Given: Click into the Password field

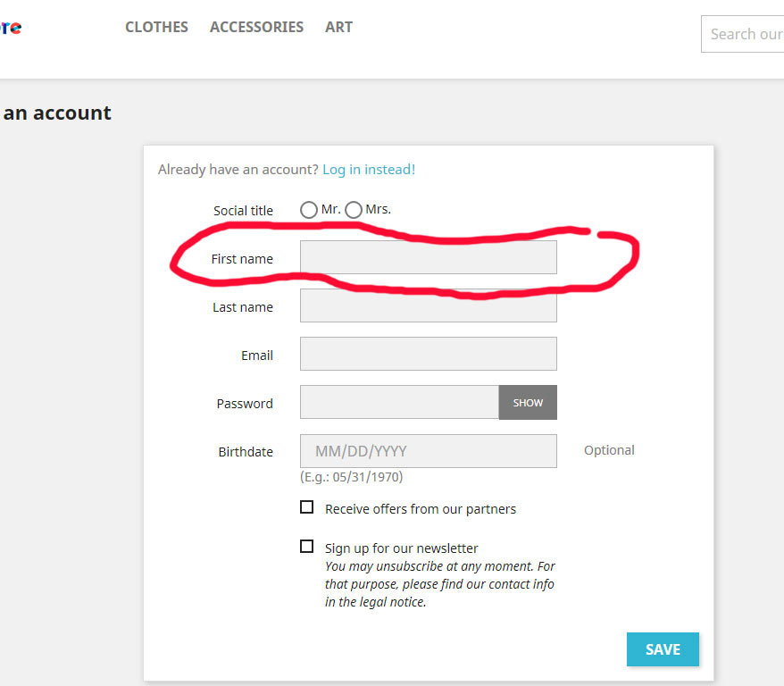Looking at the screenshot, I should point(398,402).
